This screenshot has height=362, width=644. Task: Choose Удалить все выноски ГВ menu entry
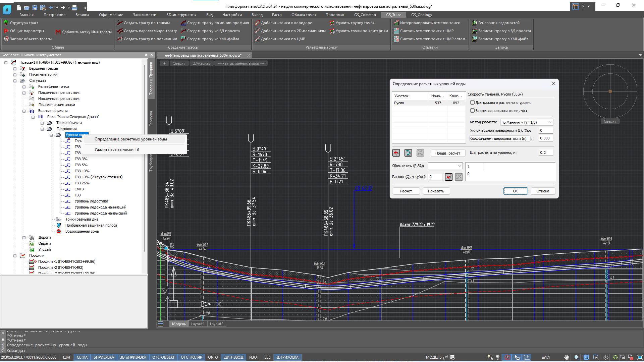tap(116, 149)
